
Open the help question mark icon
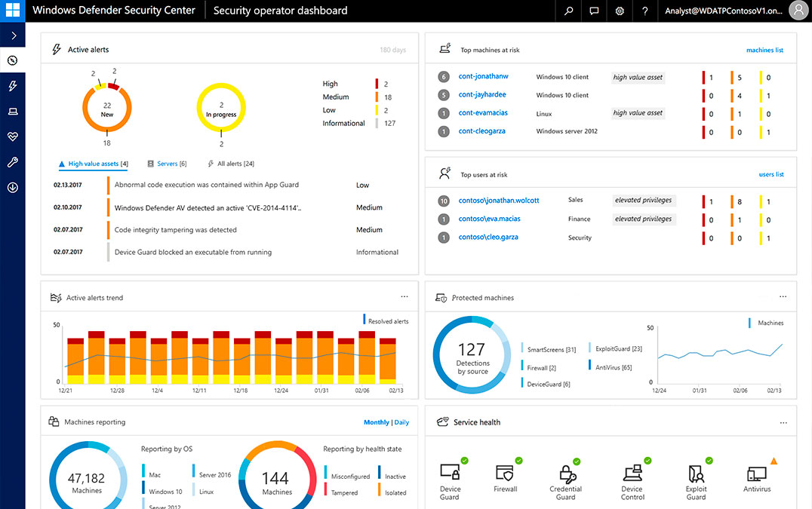tap(644, 11)
